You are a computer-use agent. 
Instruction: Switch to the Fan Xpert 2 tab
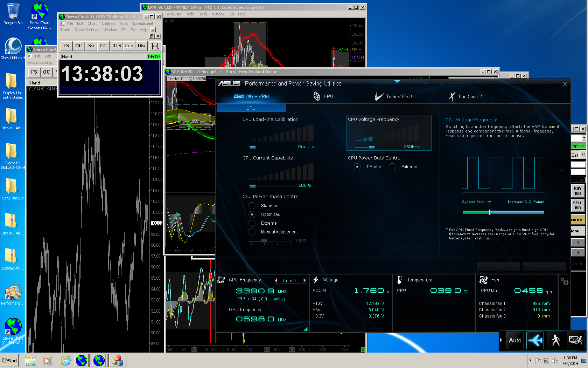(x=465, y=96)
